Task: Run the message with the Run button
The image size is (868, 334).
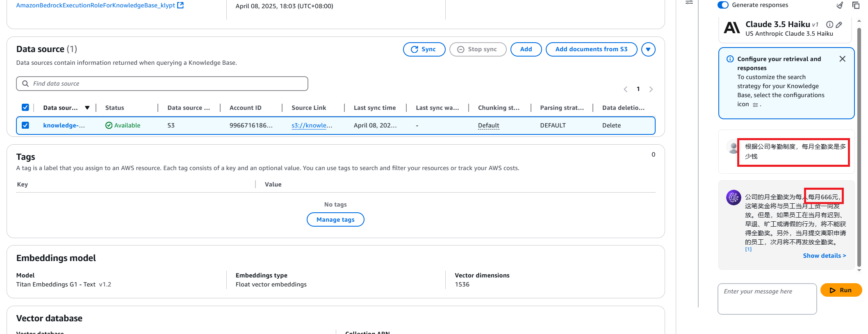Action: coord(841,290)
